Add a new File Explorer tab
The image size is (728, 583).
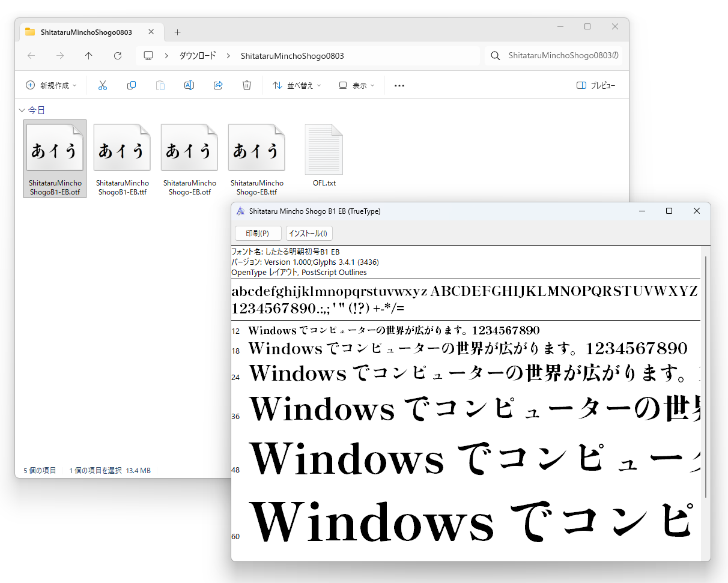pyautogui.click(x=177, y=32)
